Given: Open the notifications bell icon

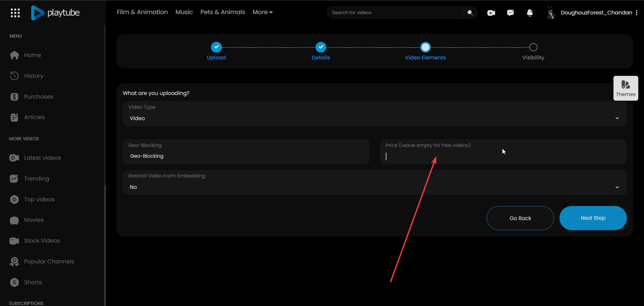Looking at the screenshot, I should (530, 13).
